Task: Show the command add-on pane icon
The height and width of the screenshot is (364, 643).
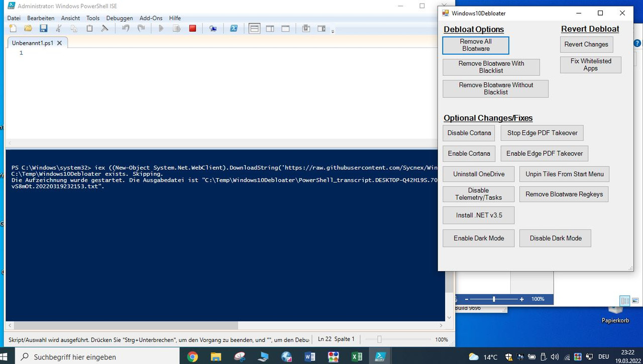Action: pos(321,29)
